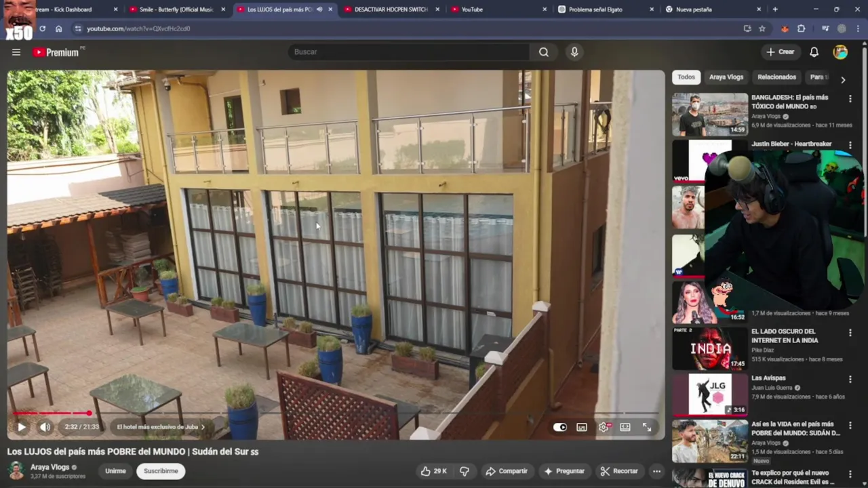This screenshot has height=488, width=868.
Task: Start voice search with microphone icon
Action: pos(574,52)
